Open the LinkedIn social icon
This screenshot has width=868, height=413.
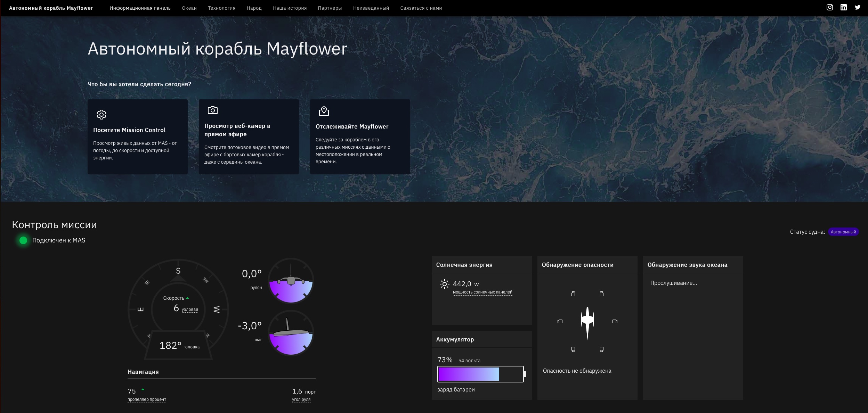(843, 8)
